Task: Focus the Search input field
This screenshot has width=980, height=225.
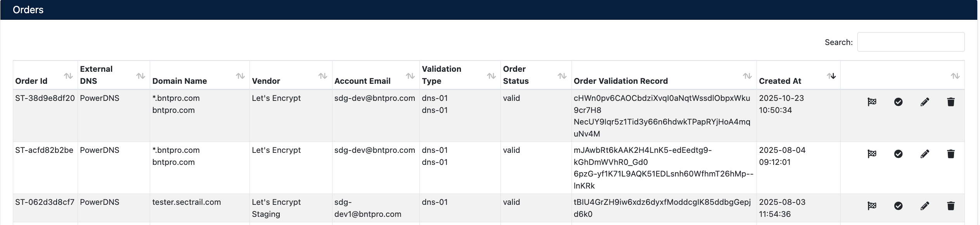Action: point(911,42)
